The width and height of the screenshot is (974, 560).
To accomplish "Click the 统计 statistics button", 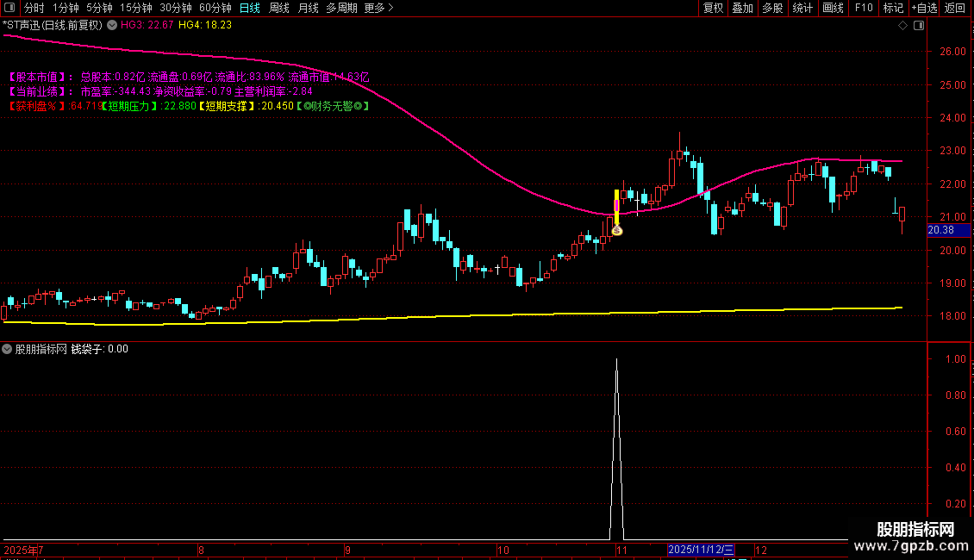I will (x=802, y=8).
